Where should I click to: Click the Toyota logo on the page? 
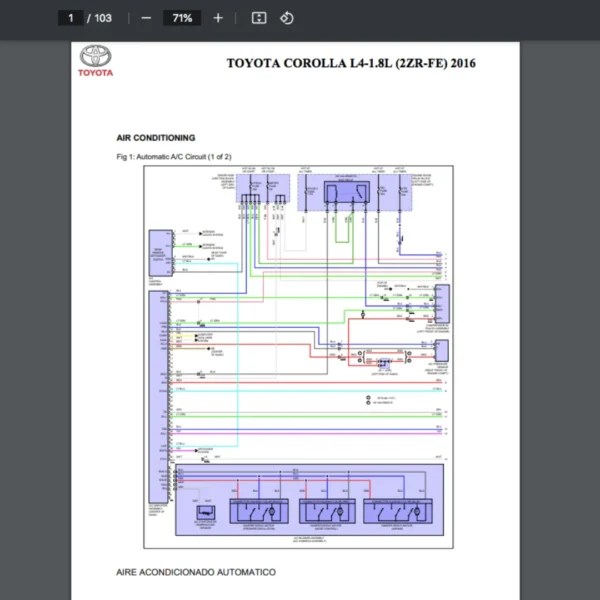click(x=96, y=56)
